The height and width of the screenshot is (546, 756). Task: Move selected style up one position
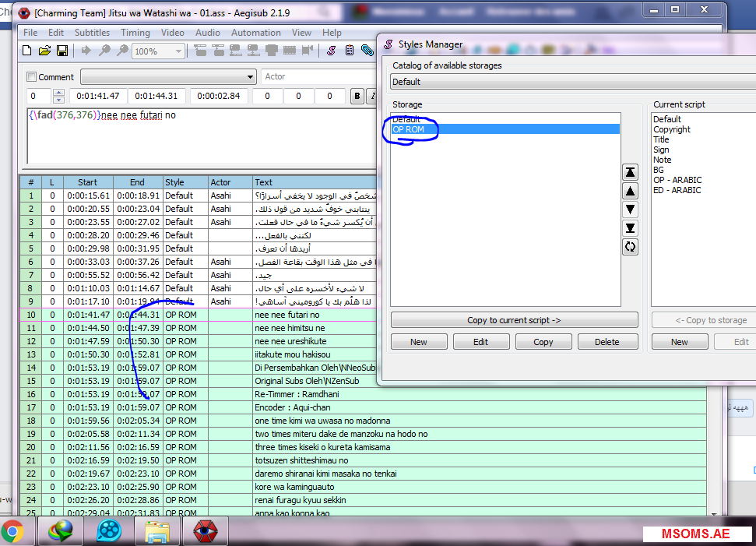pyautogui.click(x=631, y=191)
